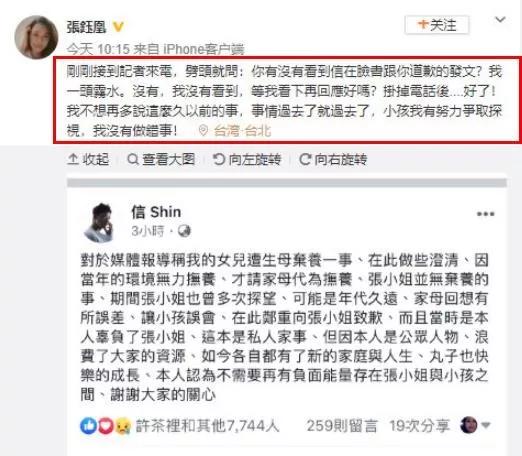Click the 張鈺凰 username link
The height and width of the screenshot is (456, 522).
coord(86,27)
